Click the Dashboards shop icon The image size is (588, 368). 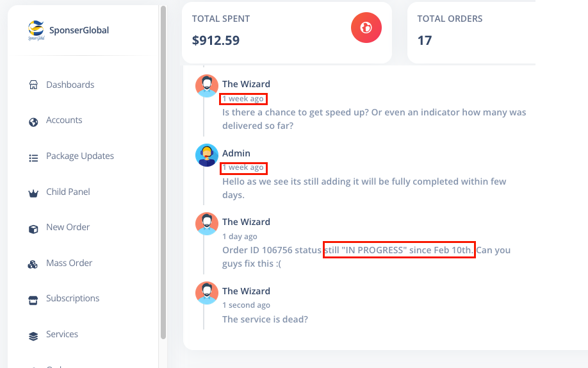point(33,85)
